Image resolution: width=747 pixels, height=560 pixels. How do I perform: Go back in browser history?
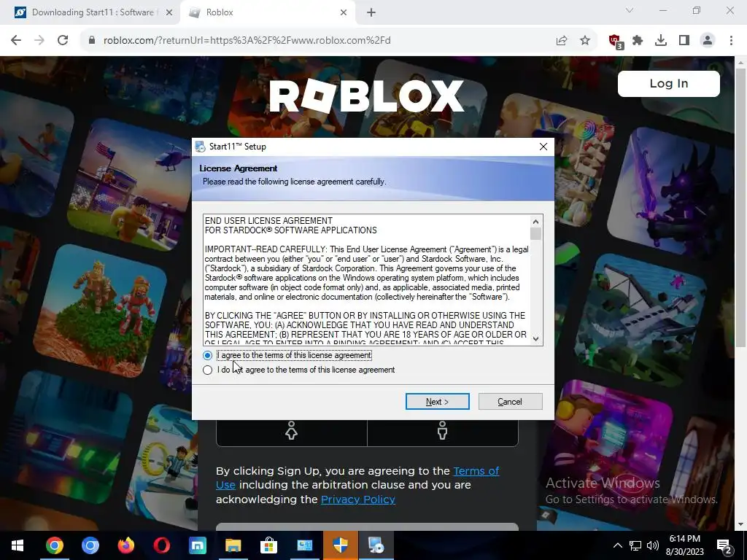click(x=16, y=41)
